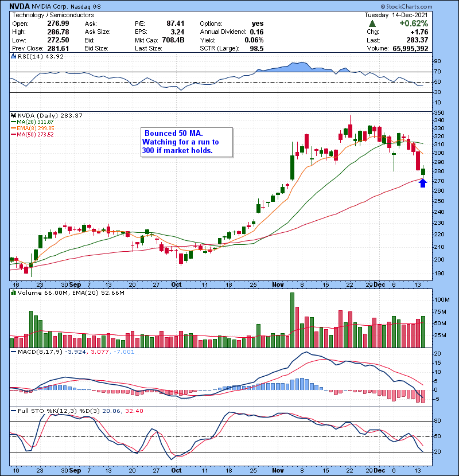Click the RSI indicator icon beside RSI(14)
The image size is (459, 476).
tap(13, 56)
